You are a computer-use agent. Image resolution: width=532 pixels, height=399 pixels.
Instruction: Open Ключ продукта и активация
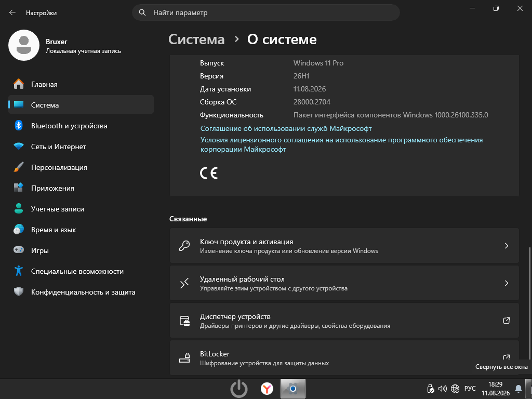(x=344, y=246)
